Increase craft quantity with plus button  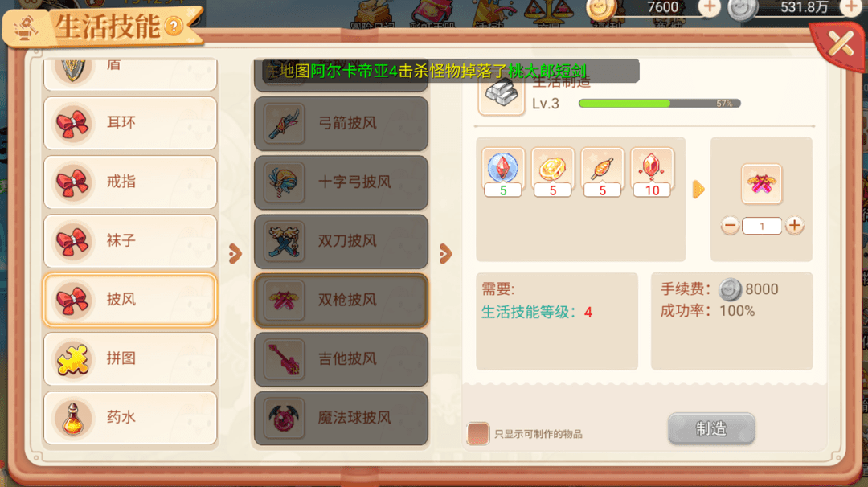(794, 225)
